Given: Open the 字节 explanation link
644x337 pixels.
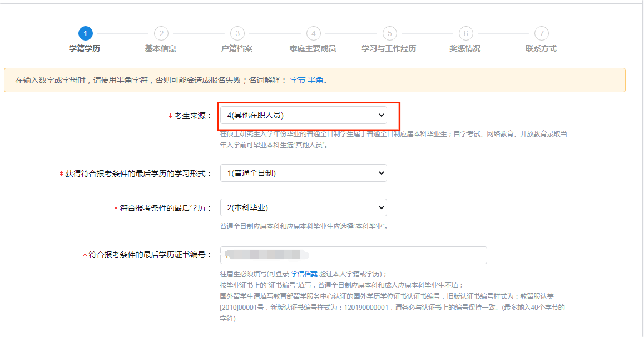Looking at the screenshot, I should [298, 80].
